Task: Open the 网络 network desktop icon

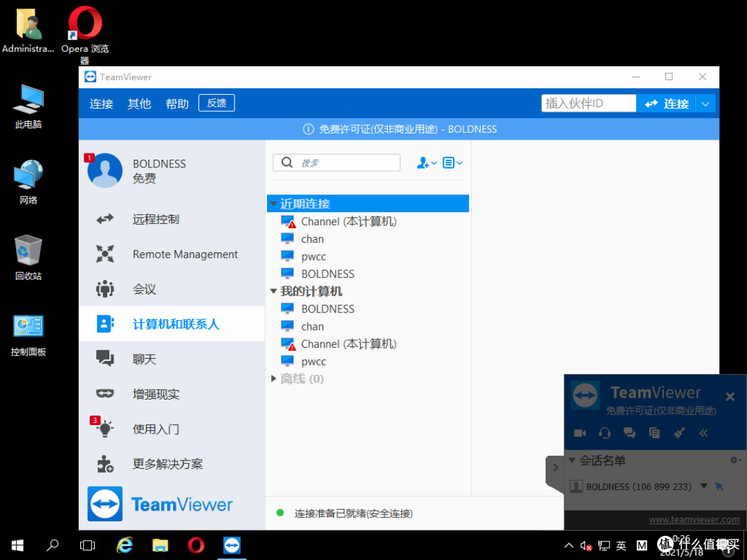Action: [x=28, y=182]
